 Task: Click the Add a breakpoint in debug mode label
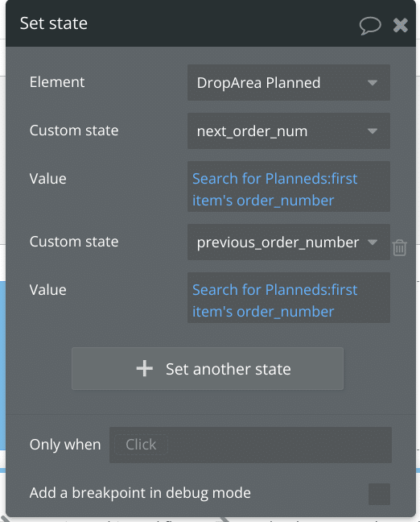(140, 493)
